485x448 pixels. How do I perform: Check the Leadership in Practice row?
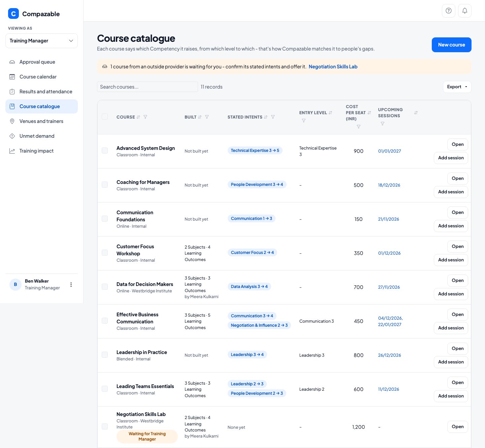click(105, 355)
